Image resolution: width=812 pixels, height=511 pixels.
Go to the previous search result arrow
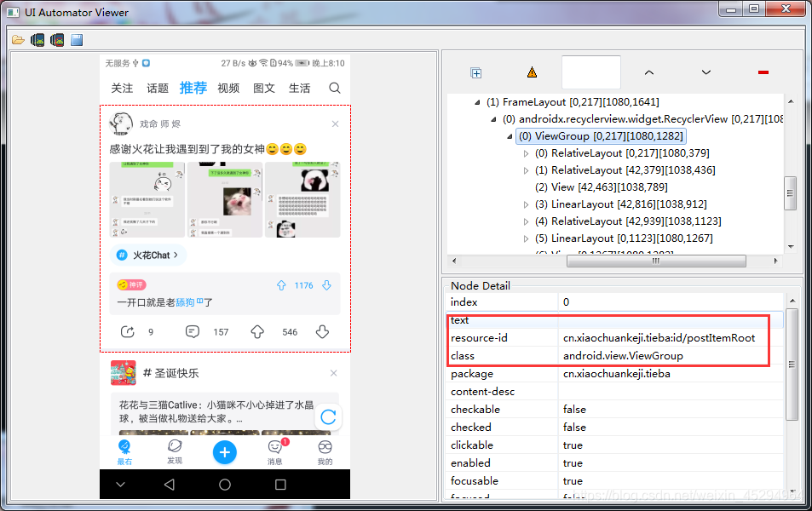click(649, 72)
